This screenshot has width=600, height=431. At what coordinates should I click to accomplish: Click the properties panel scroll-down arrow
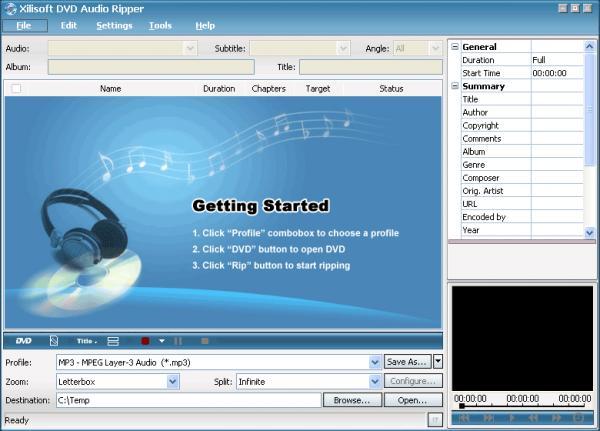[590, 232]
